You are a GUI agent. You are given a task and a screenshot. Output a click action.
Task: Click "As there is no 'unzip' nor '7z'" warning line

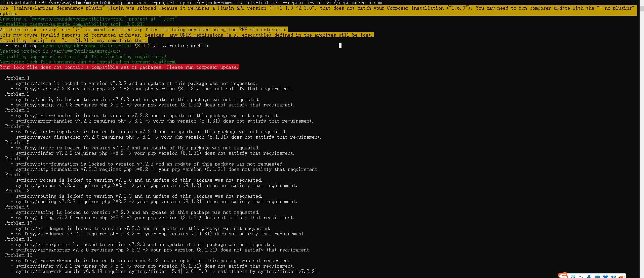pyautogui.click(x=144, y=30)
